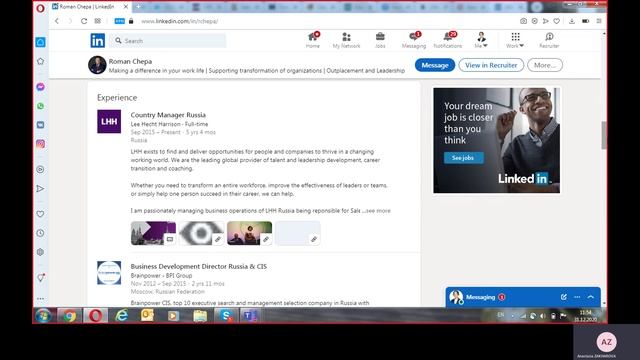Open Roman Chepa's profile photo in header
The height and width of the screenshot is (360, 640).
click(x=97, y=65)
